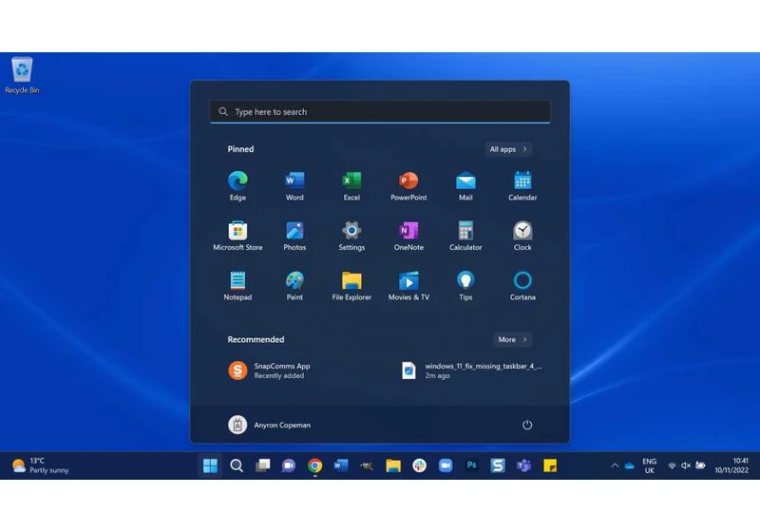Open Sticky Notes from the taskbar
Screen dimensions: 760x532
[550, 465]
